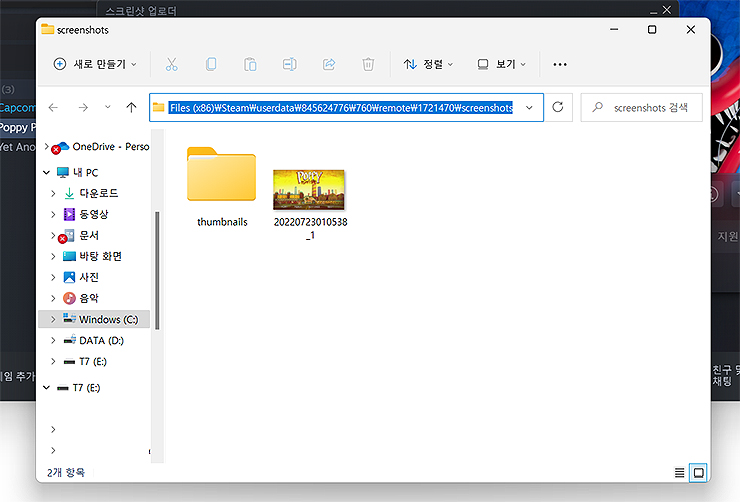Expand the Windows (C:) tree node
The width and height of the screenshot is (740, 502).
(x=53, y=319)
